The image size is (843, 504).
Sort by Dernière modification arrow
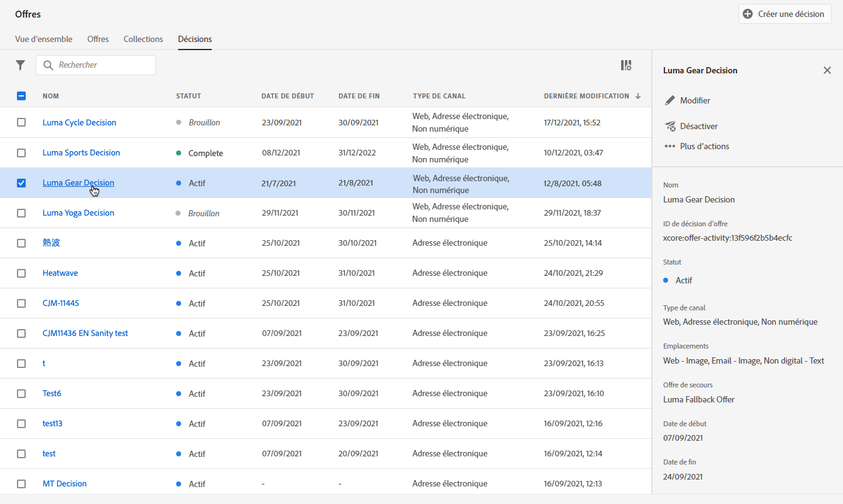pyautogui.click(x=638, y=96)
